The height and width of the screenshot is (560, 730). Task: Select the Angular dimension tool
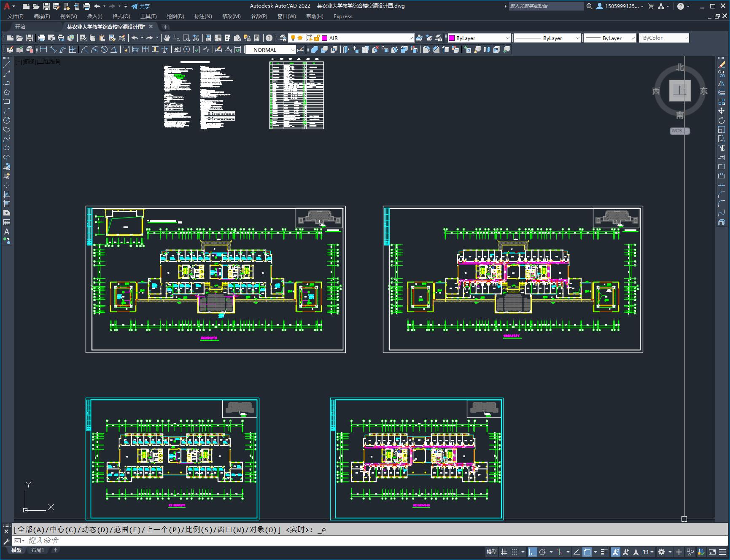(114, 50)
